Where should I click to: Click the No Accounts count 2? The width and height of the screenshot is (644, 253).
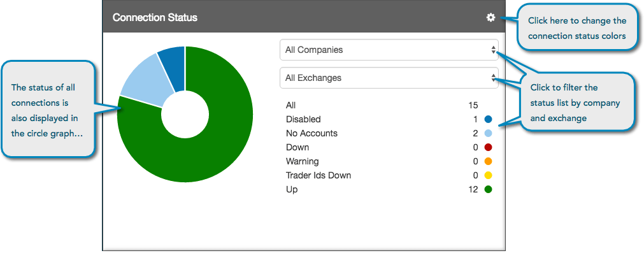tap(476, 133)
